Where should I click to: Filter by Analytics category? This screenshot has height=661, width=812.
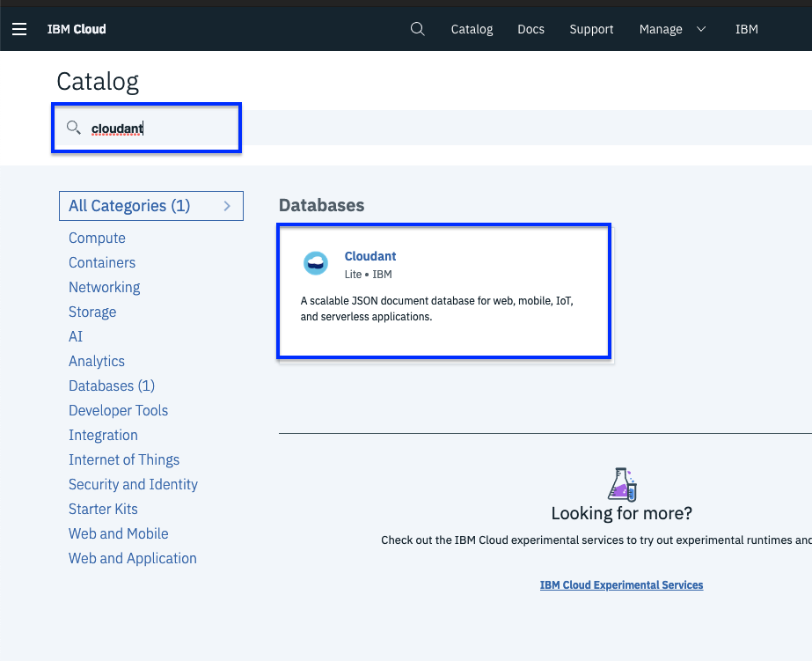[x=96, y=361]
